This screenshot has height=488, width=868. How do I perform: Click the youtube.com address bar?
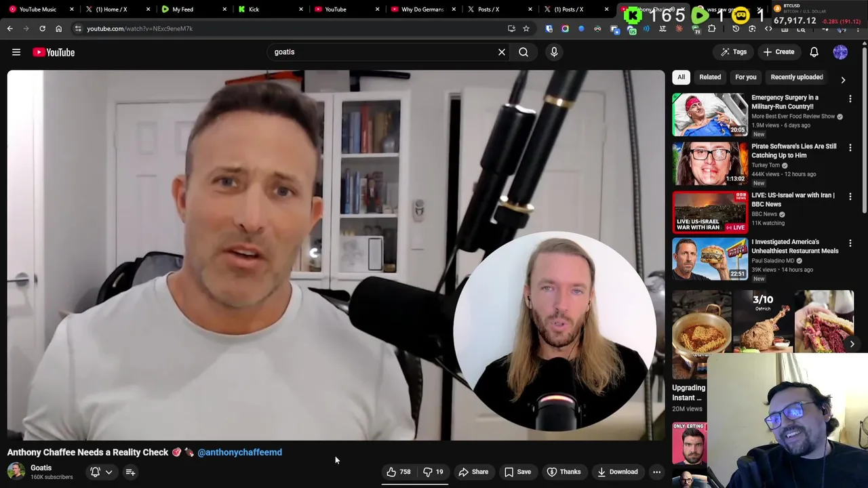(292, 28)
